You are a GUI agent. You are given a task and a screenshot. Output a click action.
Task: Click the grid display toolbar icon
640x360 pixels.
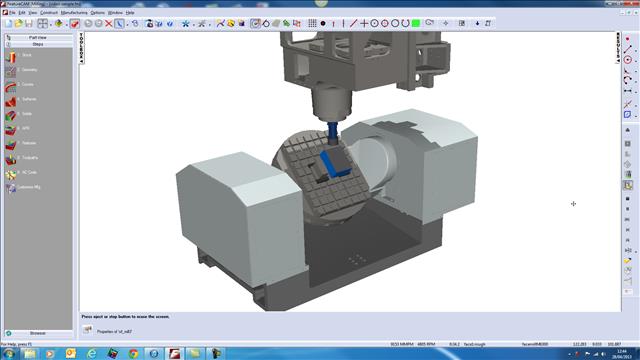tap(312, 24)
